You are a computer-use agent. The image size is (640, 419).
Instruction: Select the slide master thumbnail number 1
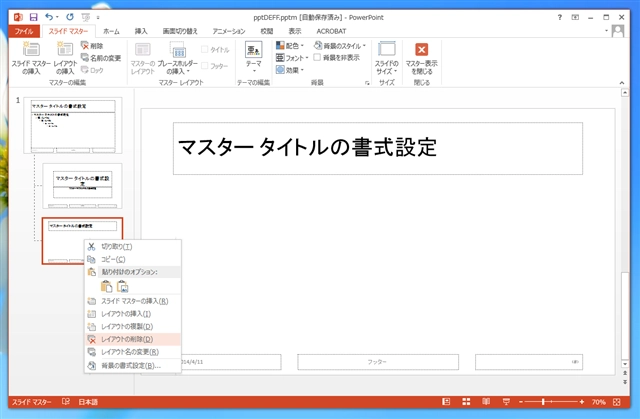[x=73, y=125]
